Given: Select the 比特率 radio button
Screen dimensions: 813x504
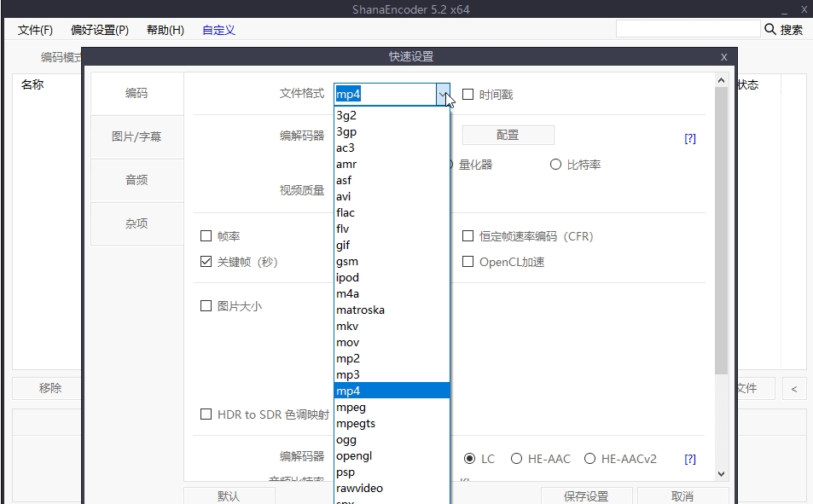Looking at the screenshot, I should pyautogui.click(x=555, y=165).
